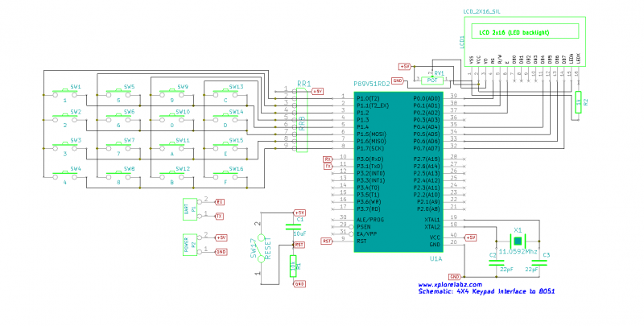Viewport: 644px width, 326px height.
Task: Click the SW13 switch for key C
Action: coord(225,94)
